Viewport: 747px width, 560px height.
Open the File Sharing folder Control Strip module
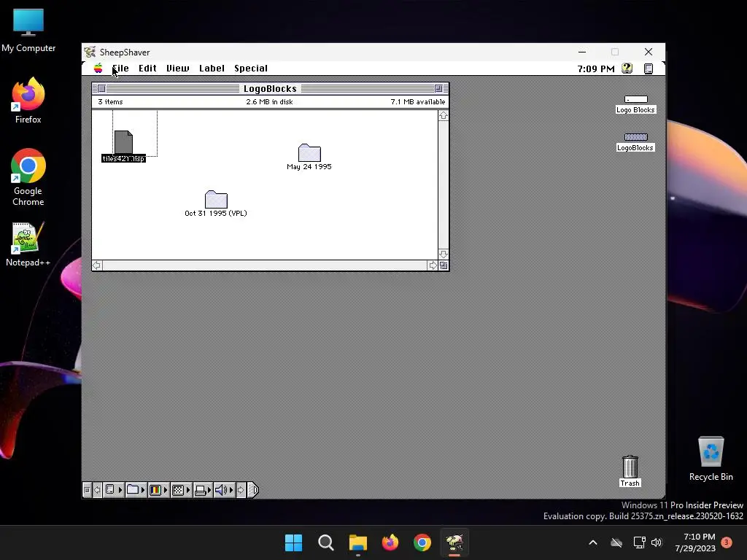click(136, 490)
